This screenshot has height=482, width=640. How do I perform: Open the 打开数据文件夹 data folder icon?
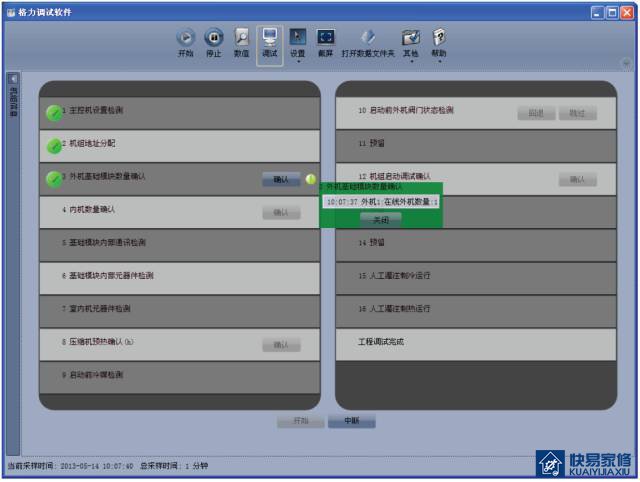(368, 38)
